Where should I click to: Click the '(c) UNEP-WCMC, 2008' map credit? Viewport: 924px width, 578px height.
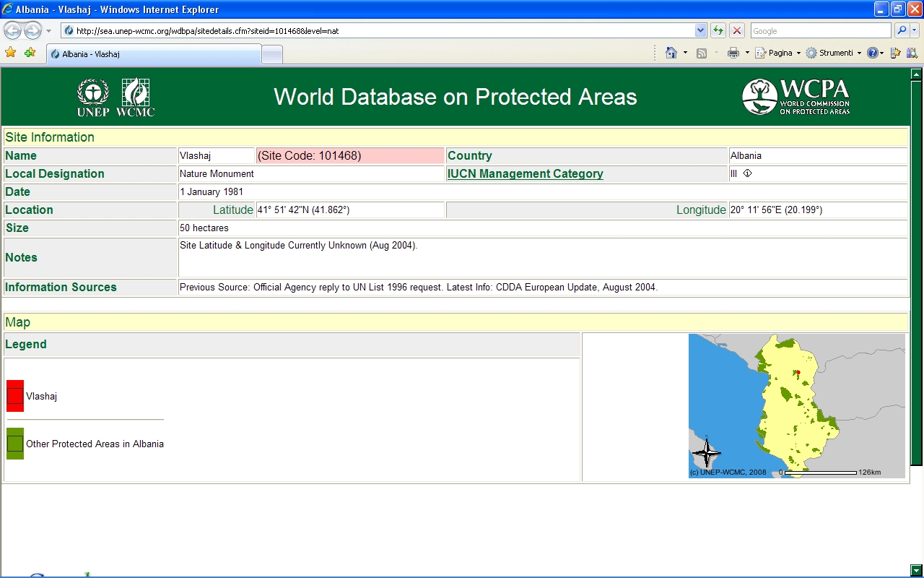click(x=728, y=472)
